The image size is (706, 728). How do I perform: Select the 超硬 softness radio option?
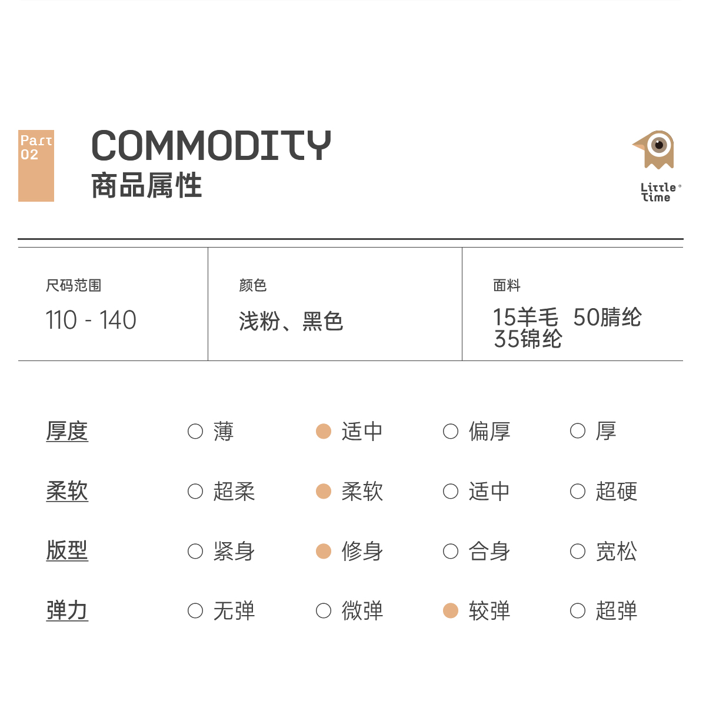[x=578, y=492]
